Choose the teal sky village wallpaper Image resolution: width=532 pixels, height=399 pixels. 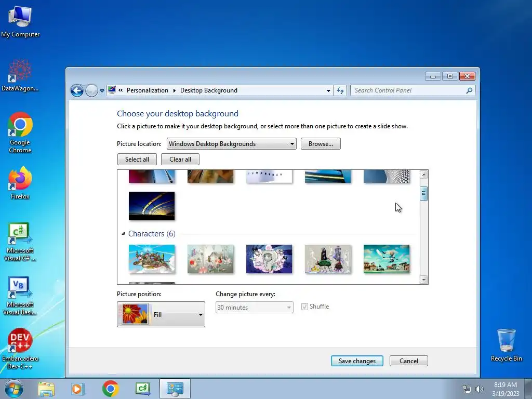point(387,259)
